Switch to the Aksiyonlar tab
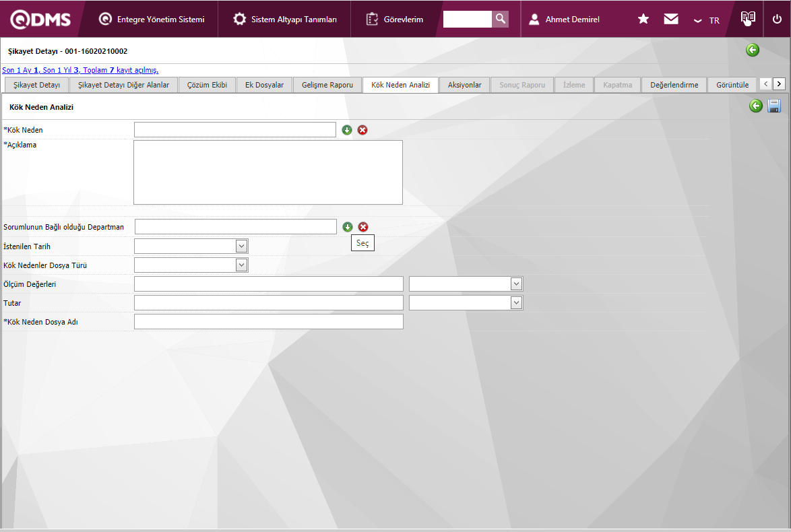 coord(465,85)
